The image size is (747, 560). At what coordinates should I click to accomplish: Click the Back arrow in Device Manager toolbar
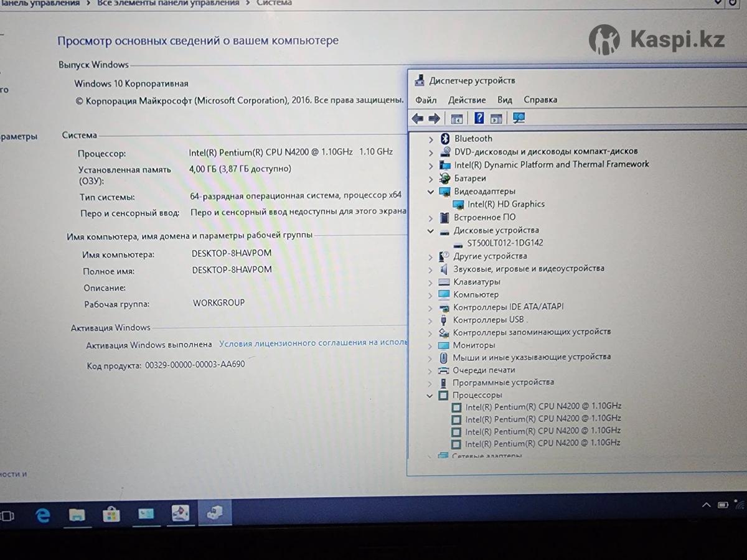(417, 118)
